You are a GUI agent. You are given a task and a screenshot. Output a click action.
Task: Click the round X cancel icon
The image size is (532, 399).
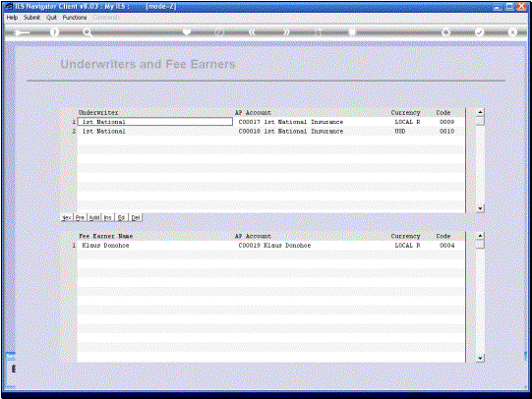point(512,32)
